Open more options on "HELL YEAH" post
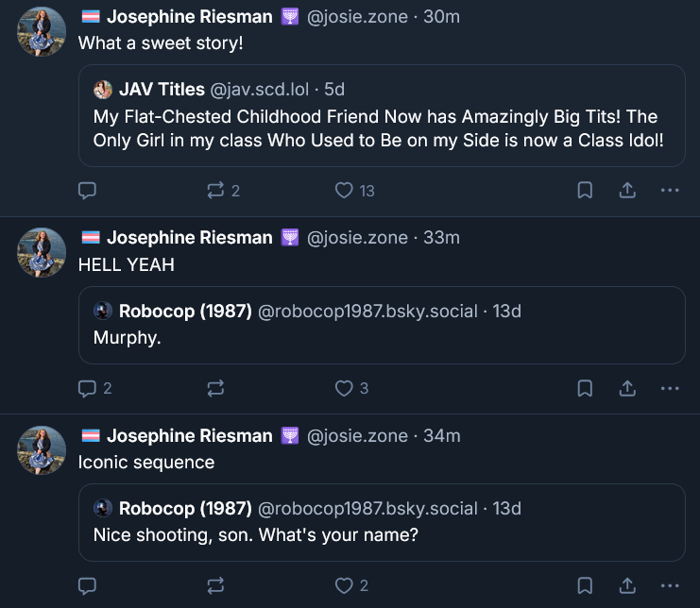The width and height of the screenshot is (700, 608). 670,388
